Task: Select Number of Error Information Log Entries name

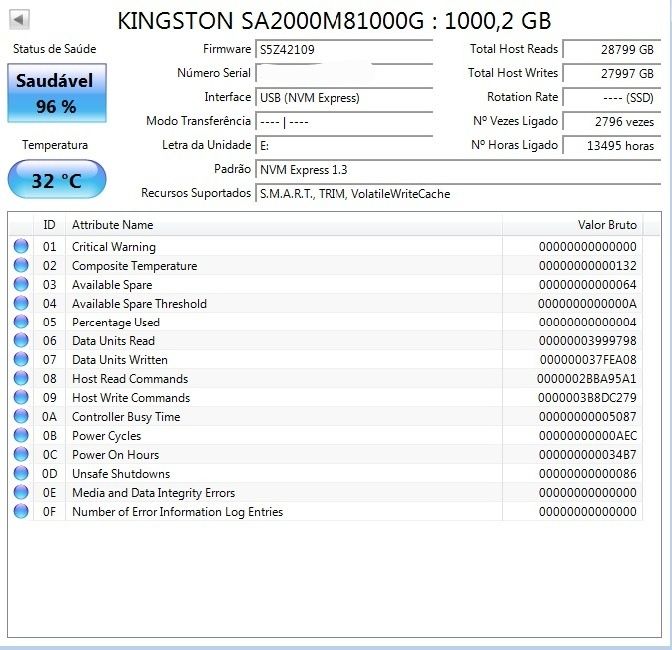Action: pyautogui.click(x=177, y=512)
